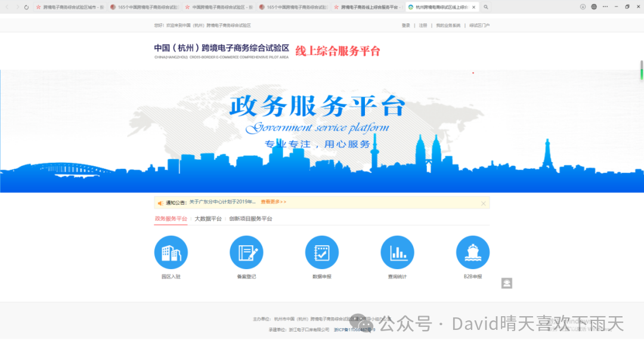This screenshot has width=644, height=349.
Task: Open the B2B申报 ship icon
Action: [x=473, y=252]
